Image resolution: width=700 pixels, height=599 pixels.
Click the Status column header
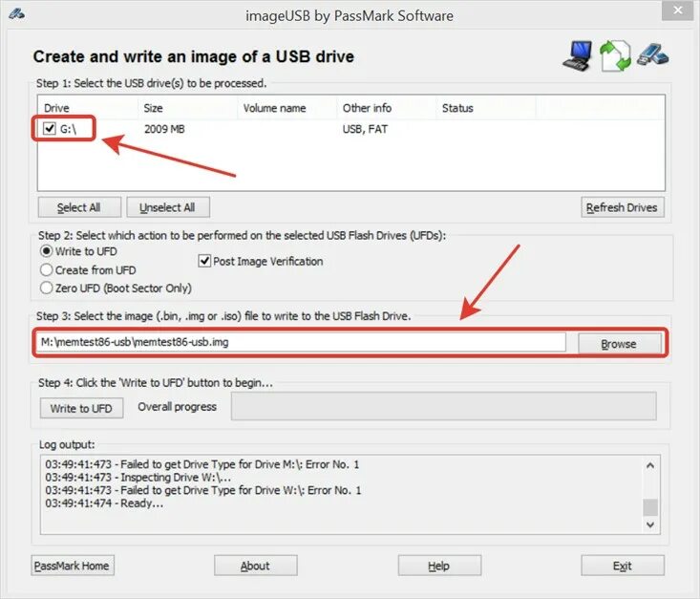(x=486, y=108)
